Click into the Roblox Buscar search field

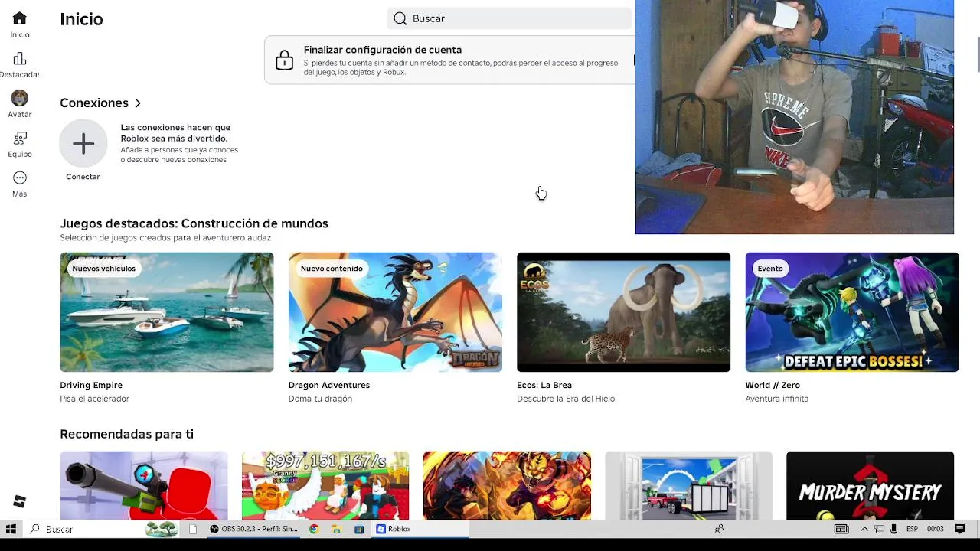(510, 18)
